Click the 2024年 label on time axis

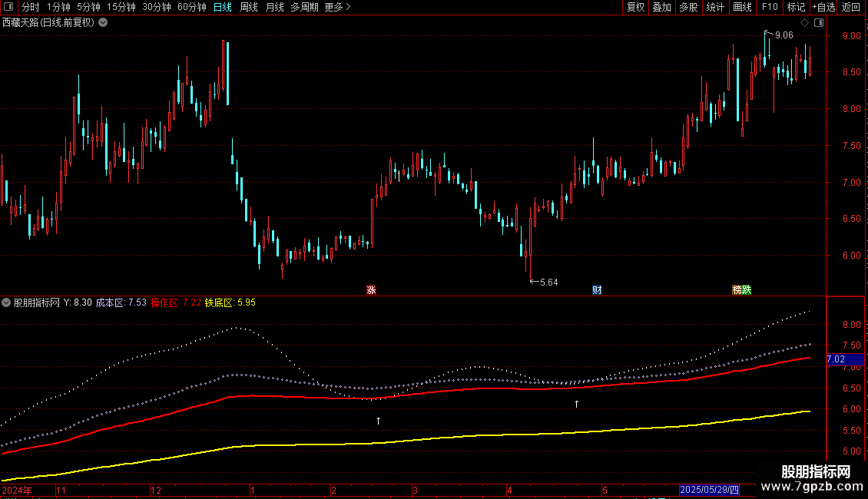click(x=17, y=490)
